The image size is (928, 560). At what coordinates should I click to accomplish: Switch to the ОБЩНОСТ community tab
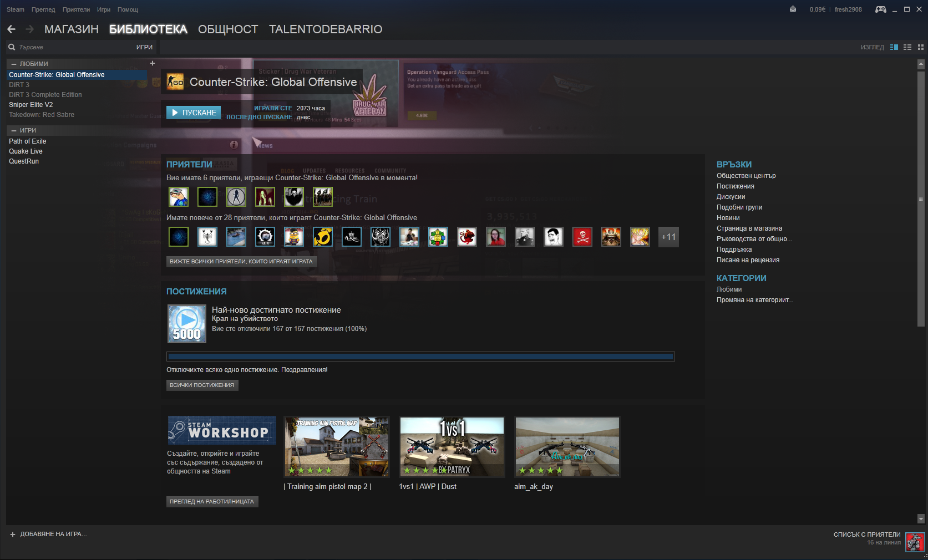pos(228,29)
